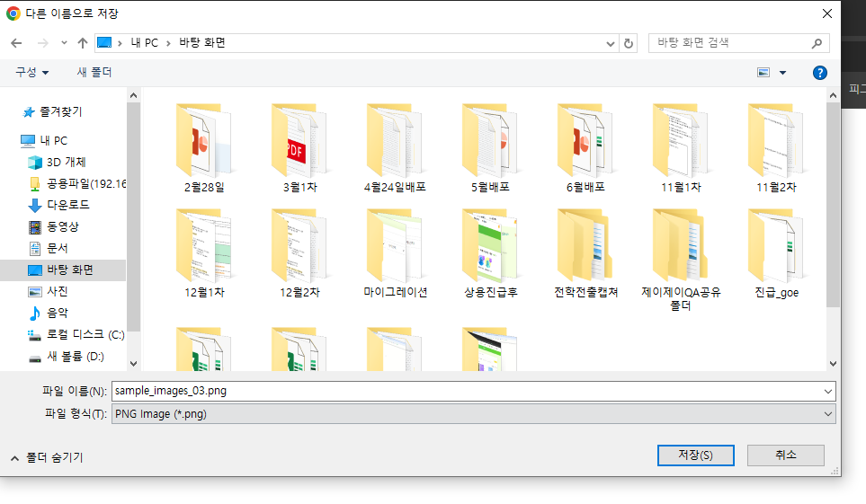Refresh the current folder view

point(629,43)
